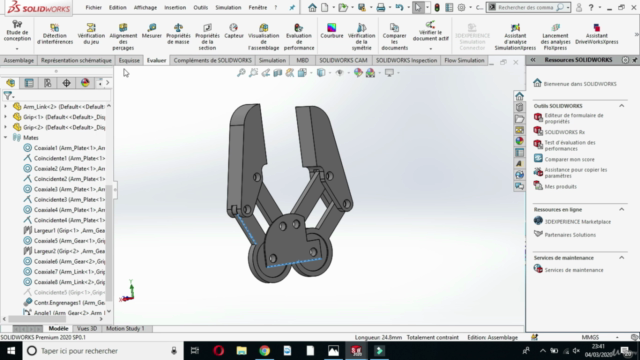Collapse the Ressources en ligne section
The height and width of the screenshot is (360, 640).
point(622,209)
